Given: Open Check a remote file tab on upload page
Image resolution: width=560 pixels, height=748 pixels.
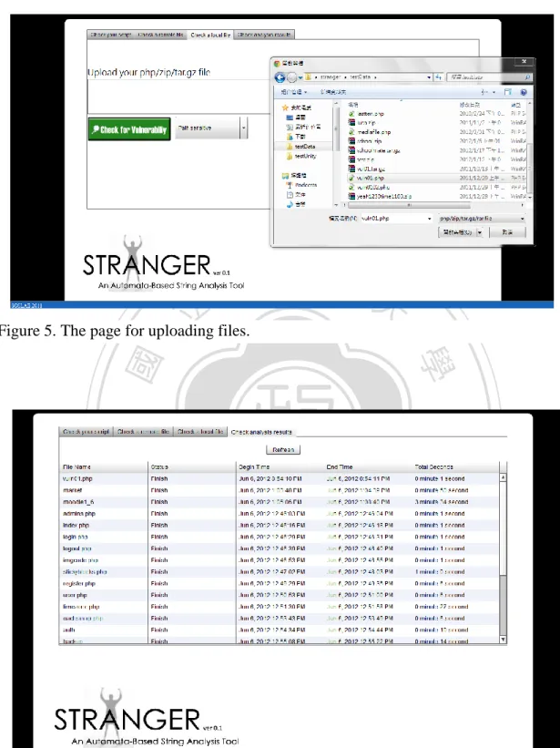Looking at the screenshot, I should (x=160, y=35).
